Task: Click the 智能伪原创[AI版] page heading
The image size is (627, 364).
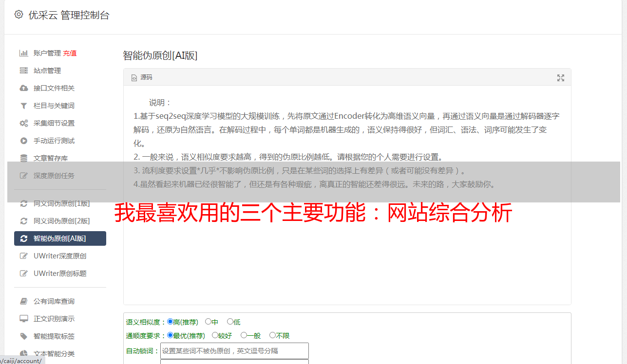Action: coord(160,55)
